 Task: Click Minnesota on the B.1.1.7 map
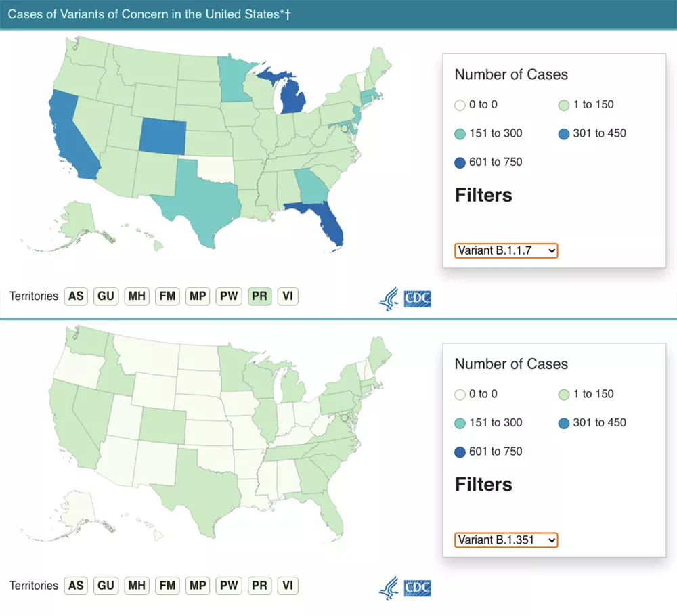(234, 82)
